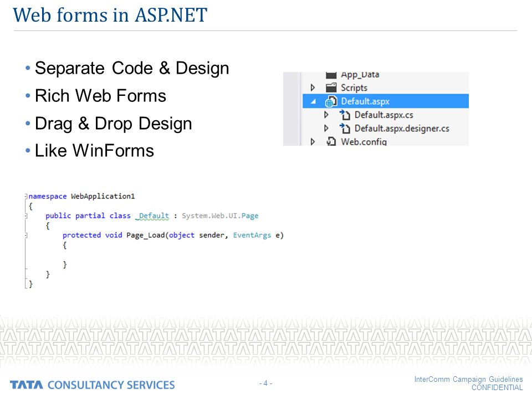The width and height of the screenshot is (532, 399).
Task: Expand the Web.config arrow
Action: coord(313,141)
